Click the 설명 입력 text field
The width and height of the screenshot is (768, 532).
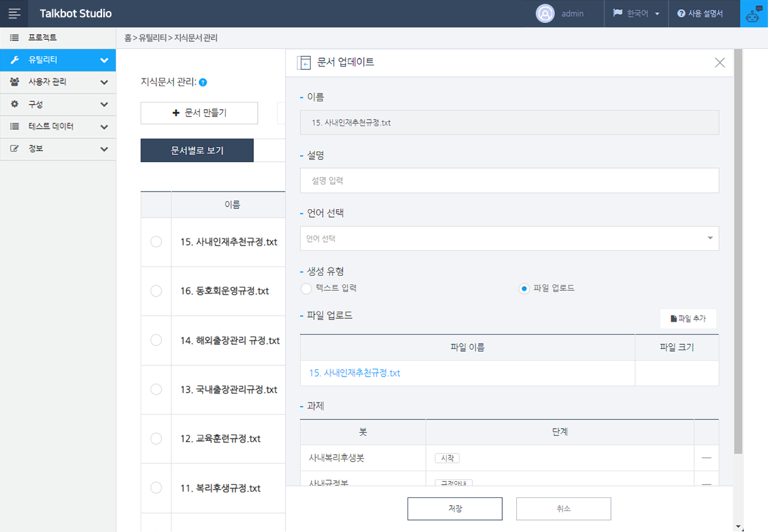(x=509, y=180)
